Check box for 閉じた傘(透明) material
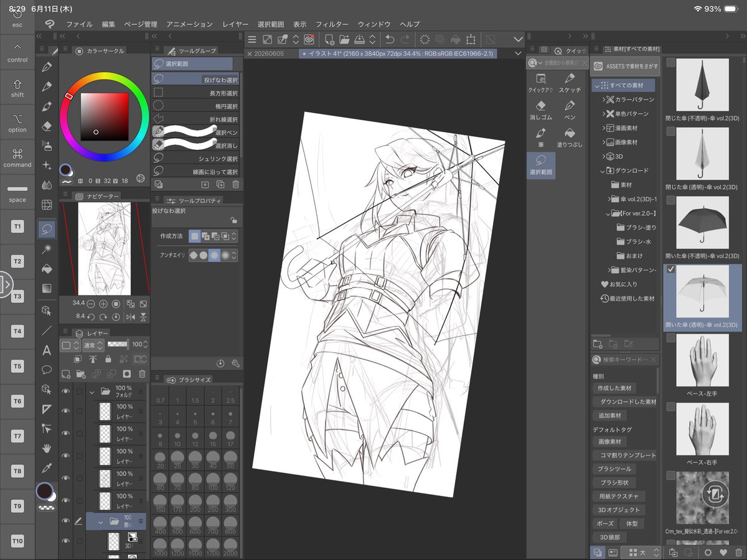The height and width of the screenshot is (560, 747). (x=671, y=131)
